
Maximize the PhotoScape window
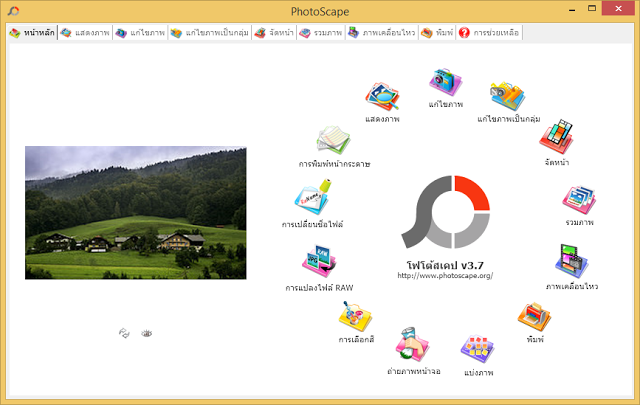[x=592, y=9]
